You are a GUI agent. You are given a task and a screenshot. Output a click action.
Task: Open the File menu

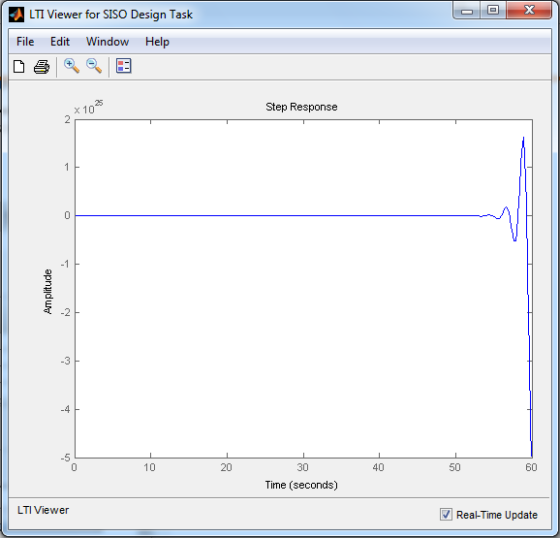25,42
